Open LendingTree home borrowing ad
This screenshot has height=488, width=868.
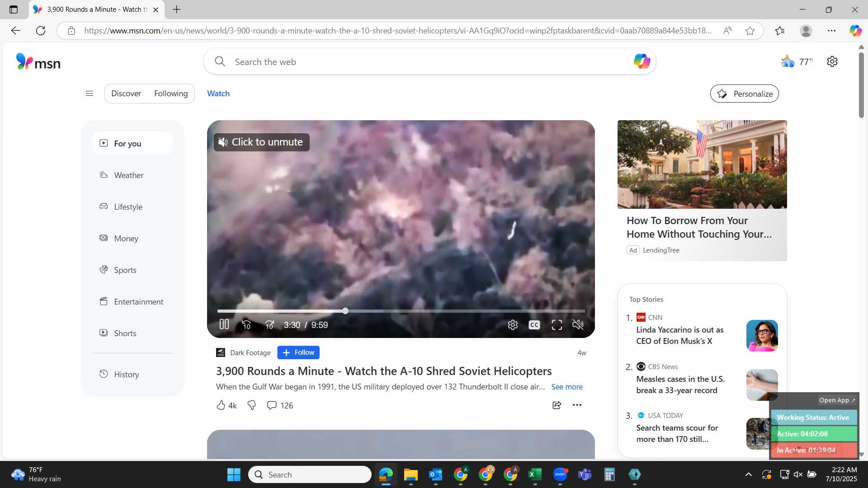click(702, 190)
